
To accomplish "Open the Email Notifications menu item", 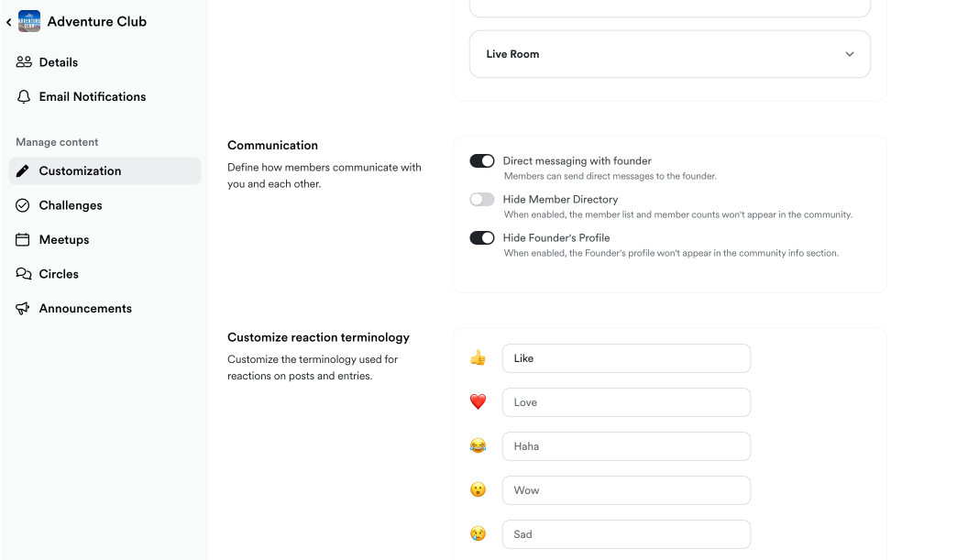I will click(x=92, y=97).
